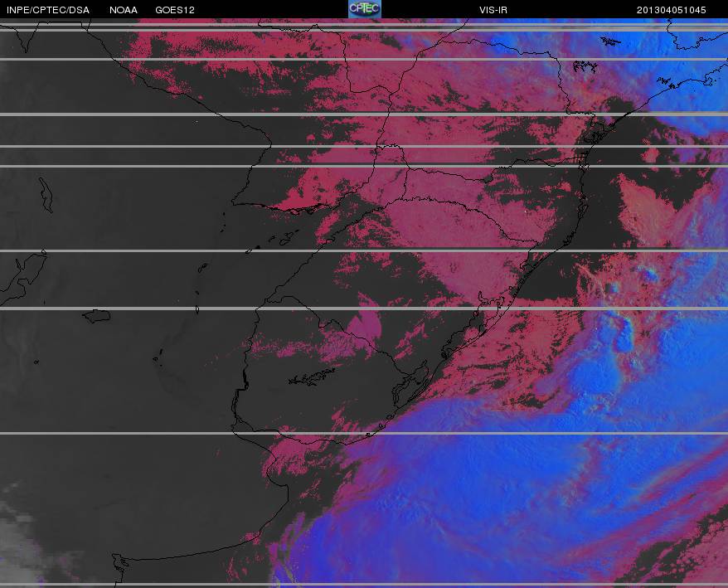The image size is (728, 588).
Task: Click the GOES12 satellite label
Action: coord(175,10)
